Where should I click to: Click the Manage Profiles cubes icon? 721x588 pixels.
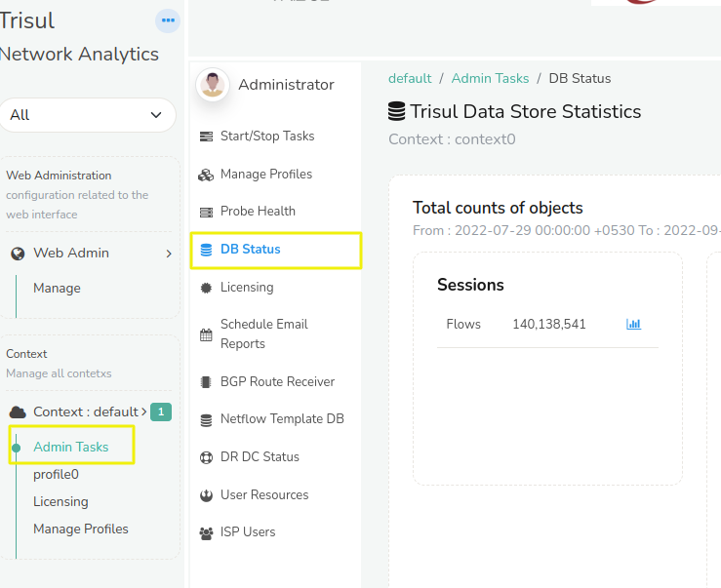206,176
